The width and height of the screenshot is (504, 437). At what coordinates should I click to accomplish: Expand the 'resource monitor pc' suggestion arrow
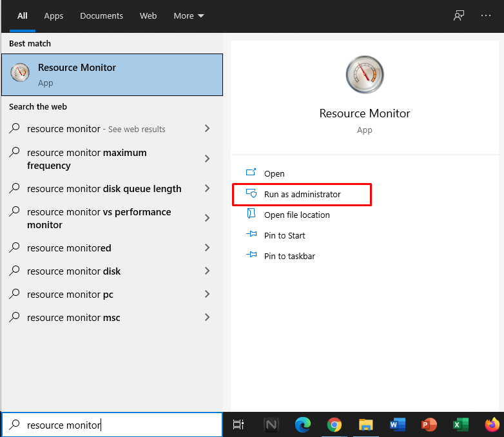[208, 294]
